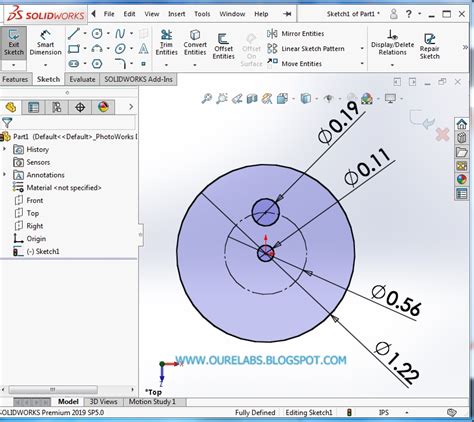Expand the History tree node
The image size is (474, 422).
click(x=4, y=149)
